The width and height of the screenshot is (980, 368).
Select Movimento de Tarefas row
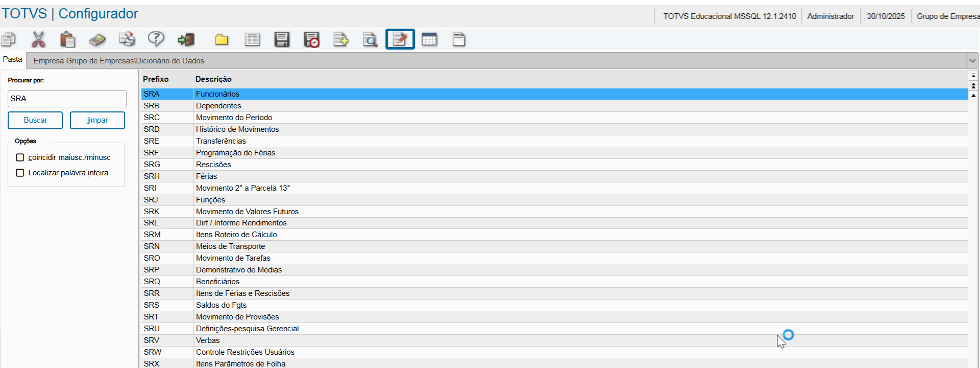tap(554, 258)
